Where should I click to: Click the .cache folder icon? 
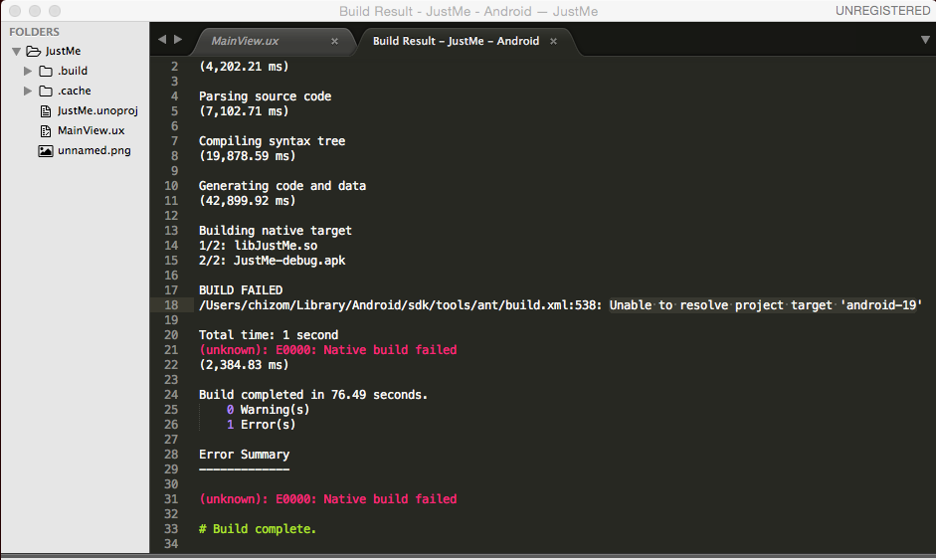click(46, 92)
